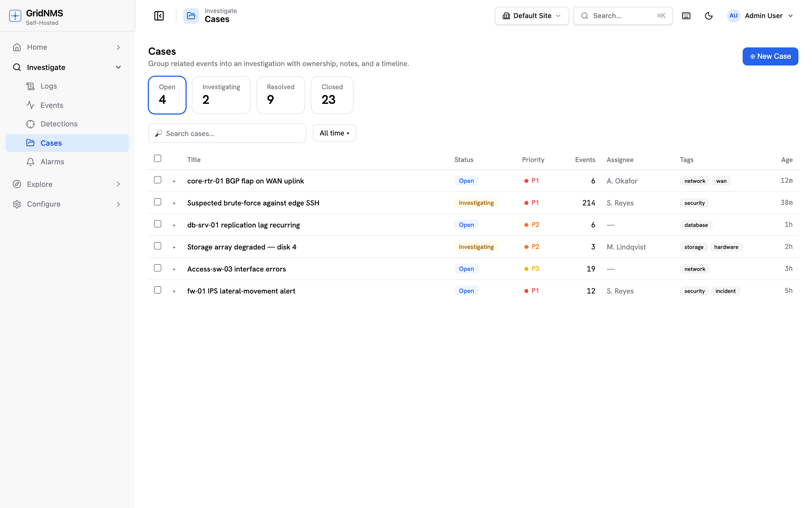Click the Investigate magnifier icon in the sidebar

pyautogui.click(x=17, y=67)
